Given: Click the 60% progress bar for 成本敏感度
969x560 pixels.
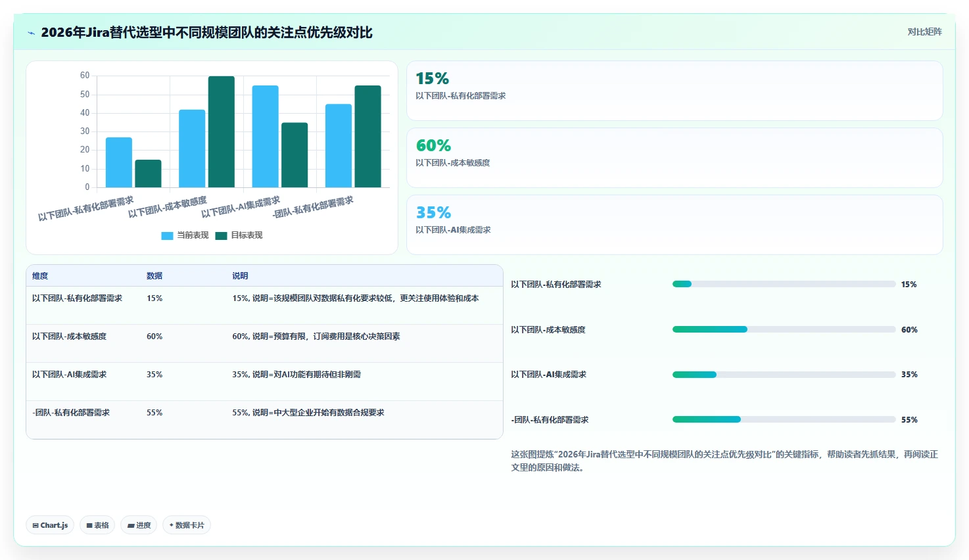Looking at the screenshot, I should (784, 329).
